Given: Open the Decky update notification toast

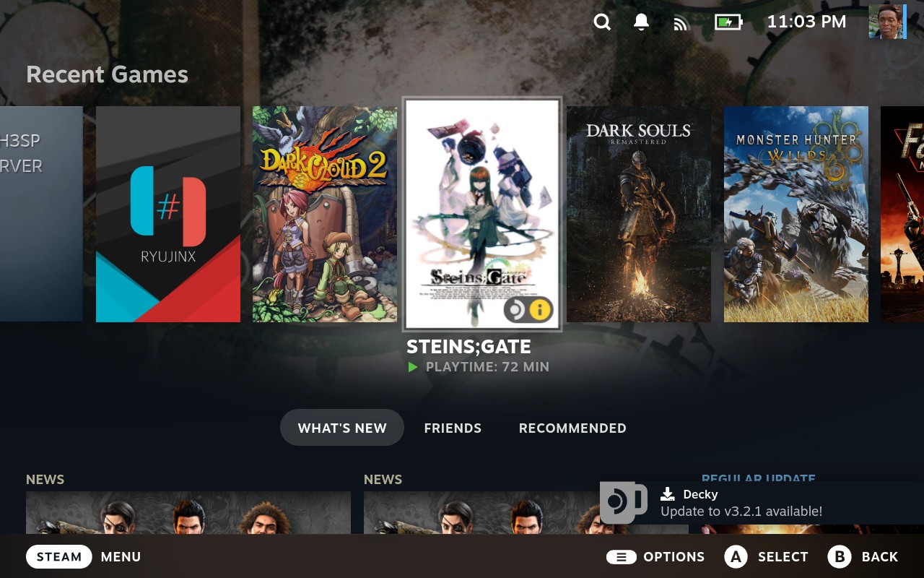Looking at the screenshot, I should [762, 503].
